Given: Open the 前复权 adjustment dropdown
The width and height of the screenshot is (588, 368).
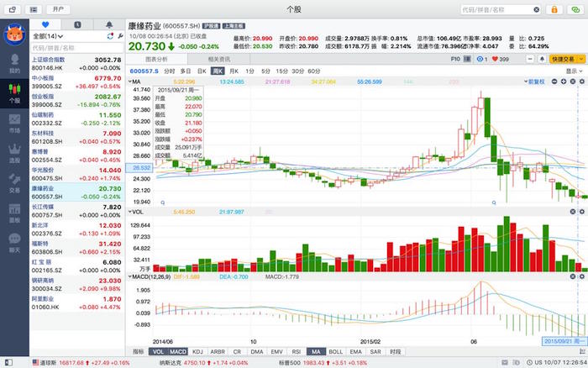Looking at the screenshot, I should point(534,81).
